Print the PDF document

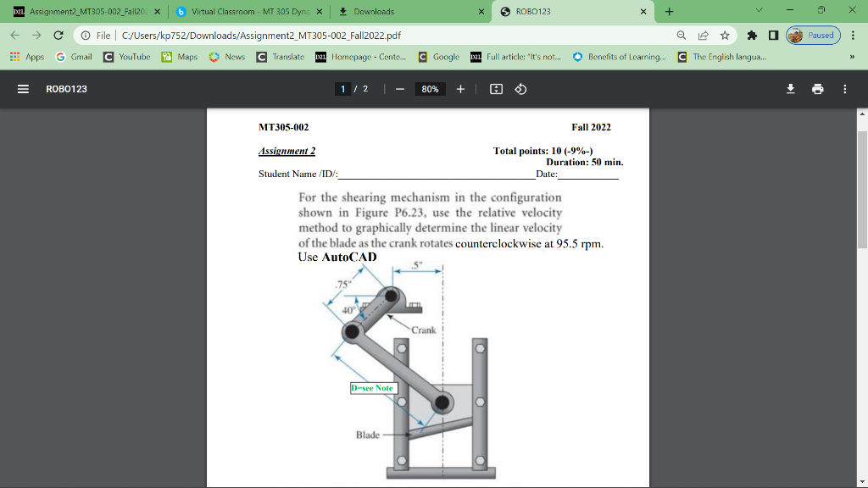(x=818, y=89)
